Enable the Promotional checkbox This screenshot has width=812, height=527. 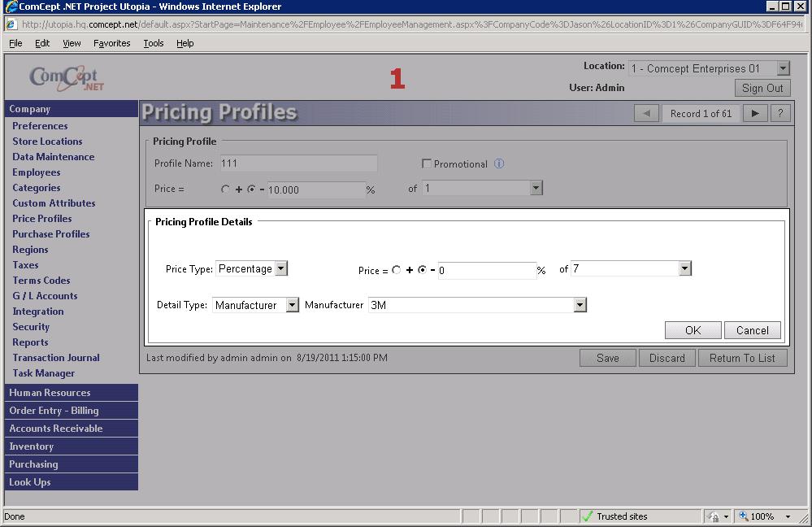pyautogui.click(x=427, y=163)
